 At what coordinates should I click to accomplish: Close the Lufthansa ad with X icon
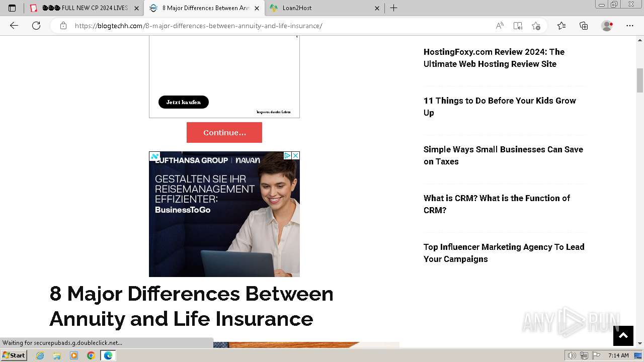(x=296, y=155)
